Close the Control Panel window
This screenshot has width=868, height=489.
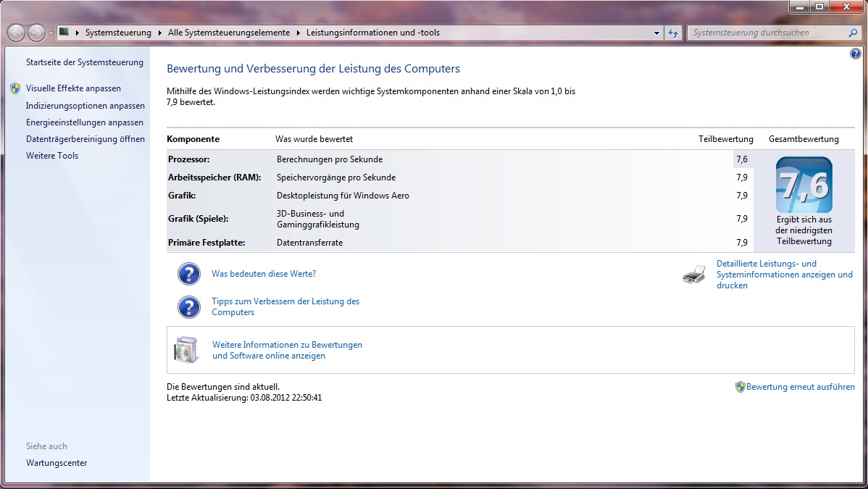pos(846,7)
